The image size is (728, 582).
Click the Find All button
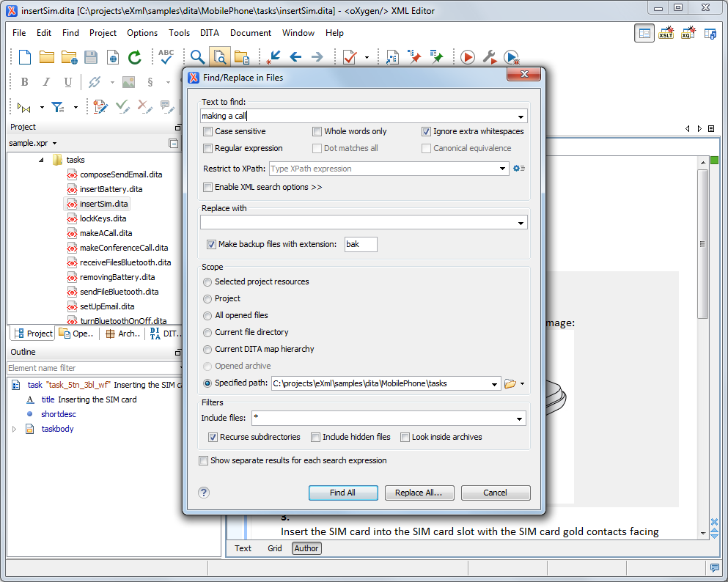coord(343,493)
